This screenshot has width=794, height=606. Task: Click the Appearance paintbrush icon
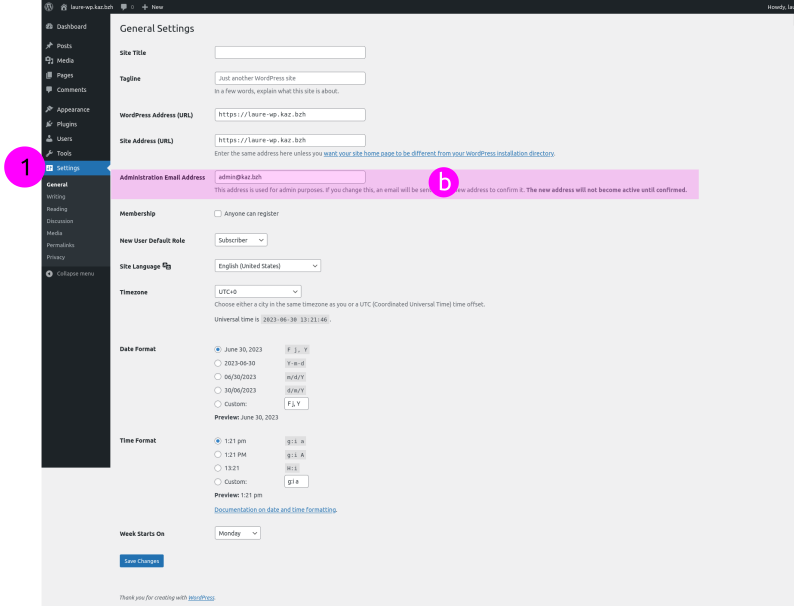(x=49, y=109)
